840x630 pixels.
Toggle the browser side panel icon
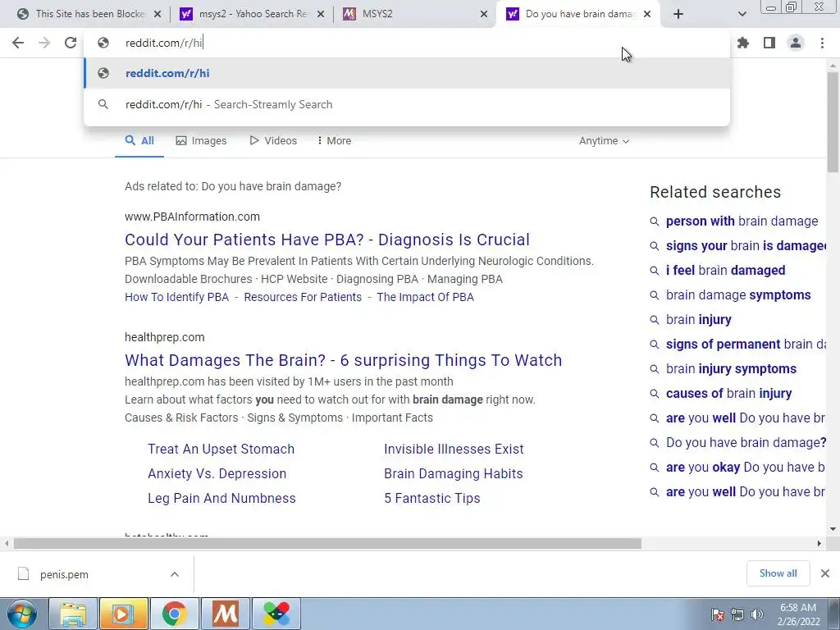tap(769, 43)
